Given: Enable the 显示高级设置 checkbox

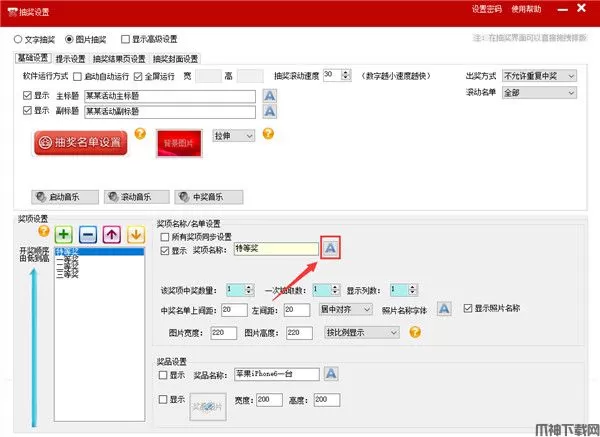Looking at the screenshot, I should pyautogui.click(x=125, y=40).
